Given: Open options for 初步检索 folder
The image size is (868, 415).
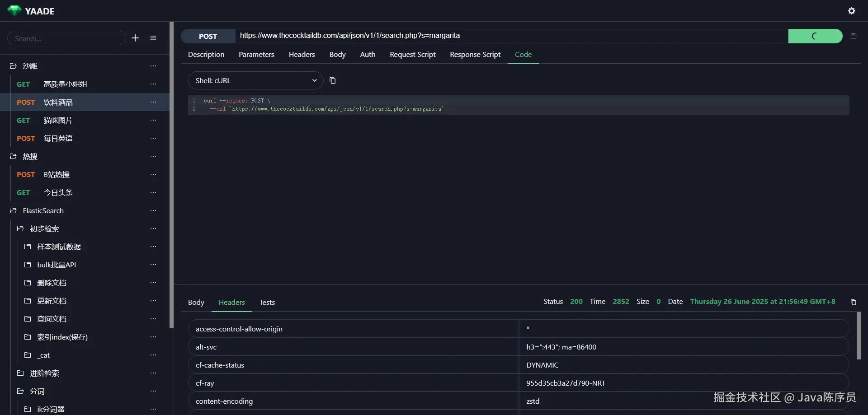Looking at the screenshot, I should click(x=153, y=228).
